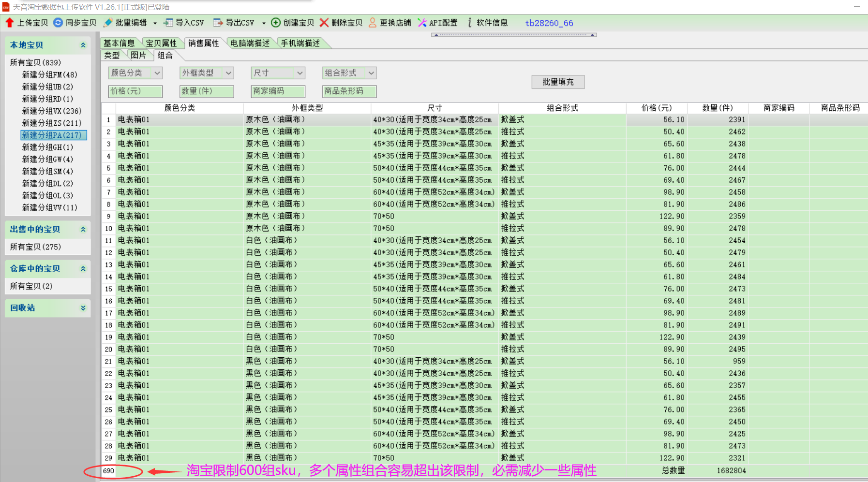Open the 批量编辑 batch edit tool
868x482 pixels.
point(108,23)
